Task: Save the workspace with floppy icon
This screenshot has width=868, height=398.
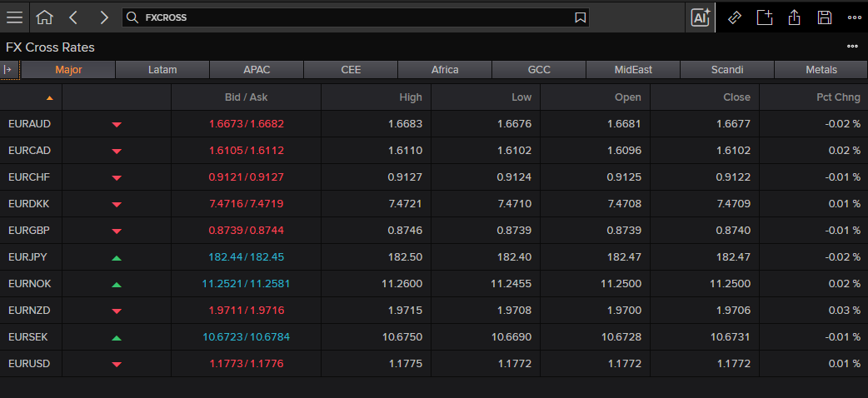Action: [825, 17]
